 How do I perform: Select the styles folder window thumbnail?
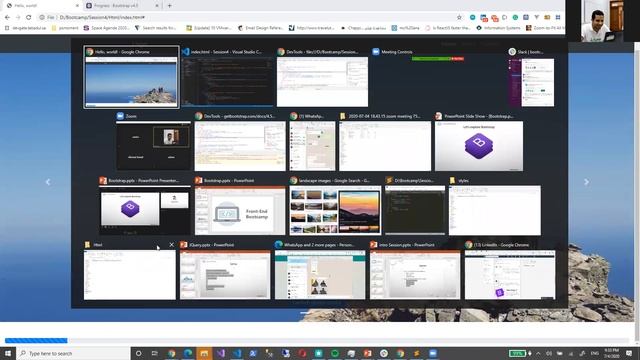[x=495, y=206]
